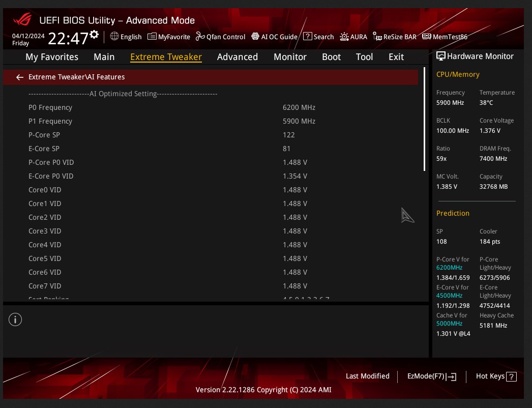
Task: Click the E-Core SP value 81
Action: [x=286, y=149]
